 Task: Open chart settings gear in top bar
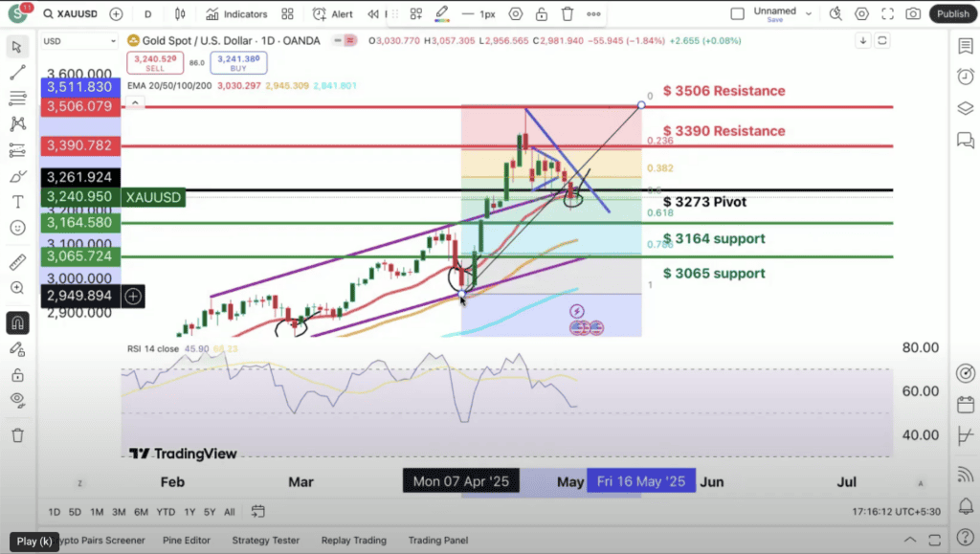[x=862, y=13]
